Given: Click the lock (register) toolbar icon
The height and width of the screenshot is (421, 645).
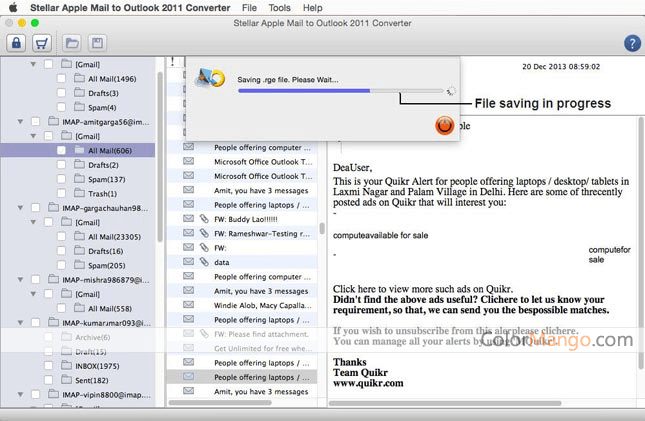Looking at the screenshot, I should pyautogui.click(x=16, y=43).
